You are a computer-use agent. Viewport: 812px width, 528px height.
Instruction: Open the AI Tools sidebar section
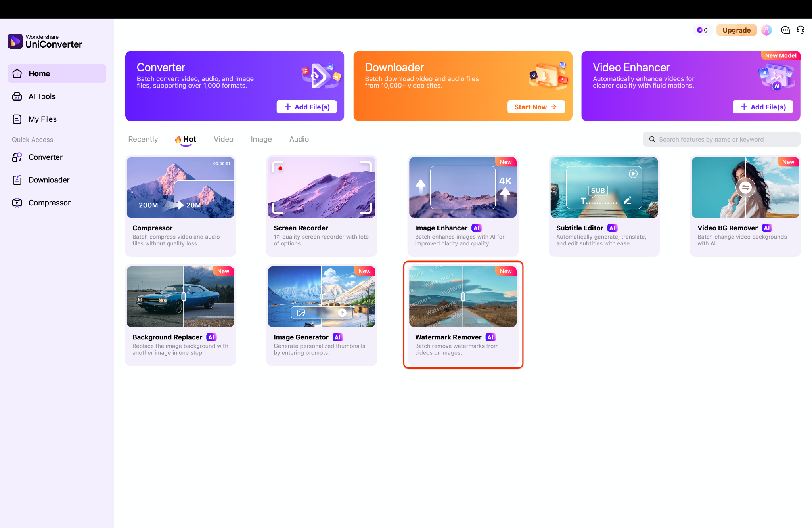pos(57,96)
